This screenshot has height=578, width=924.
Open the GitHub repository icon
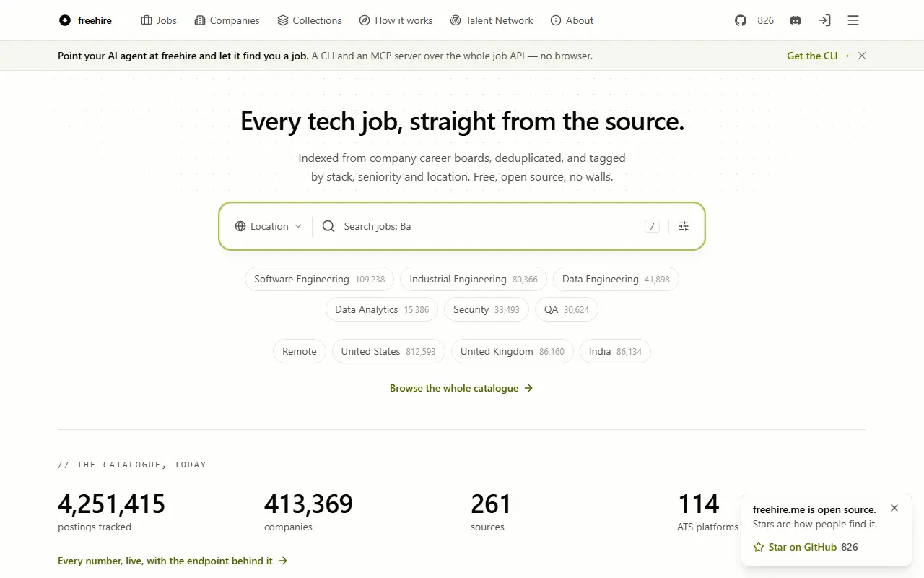[741, 20]
